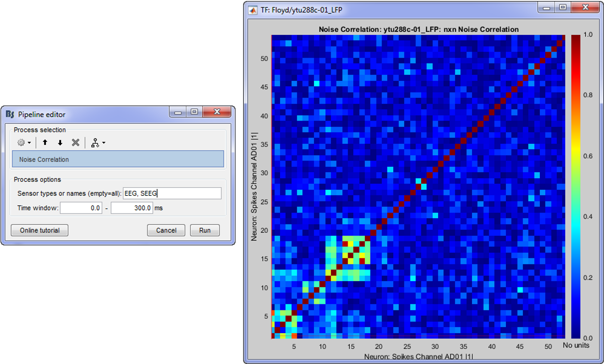Maximize the TF noise correlation figure window
The width and height of the screenshot is (604, 364).
click(x=562, y=8)
